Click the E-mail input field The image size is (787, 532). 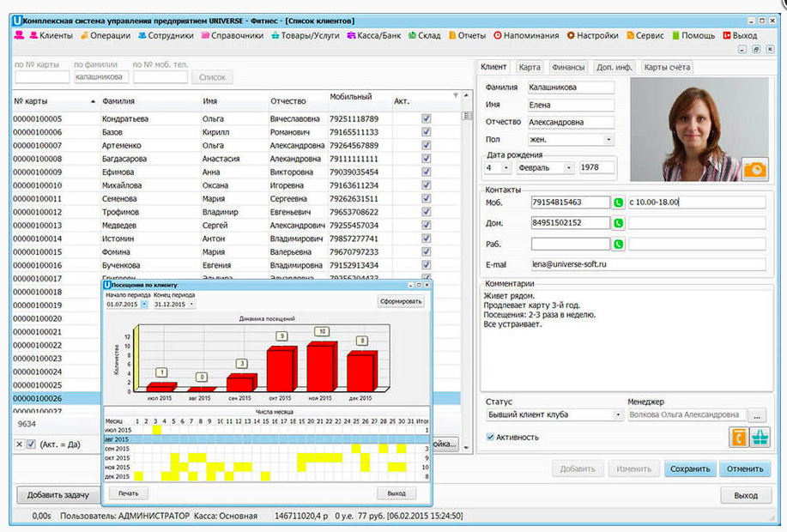pyautogui.click(x=647, y=266)
